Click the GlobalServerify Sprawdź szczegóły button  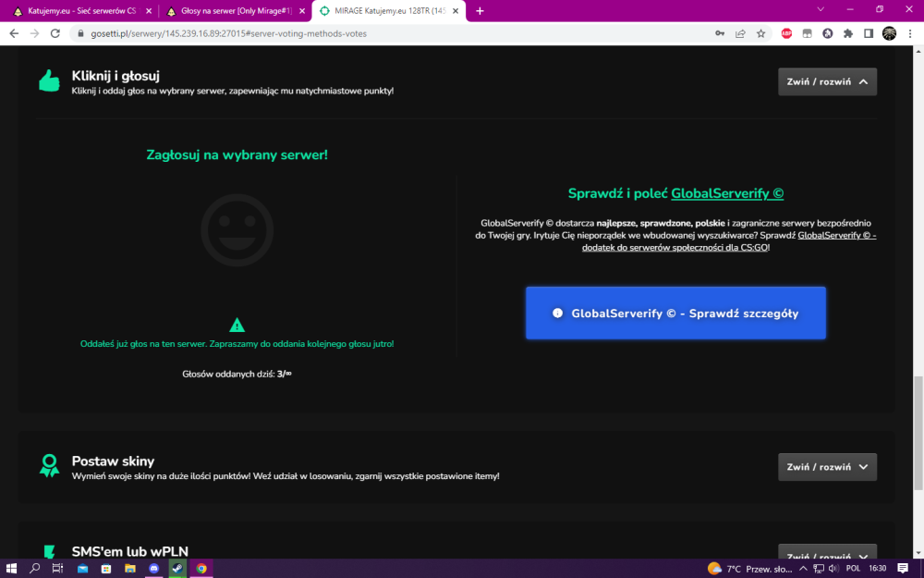pos(675,314)
